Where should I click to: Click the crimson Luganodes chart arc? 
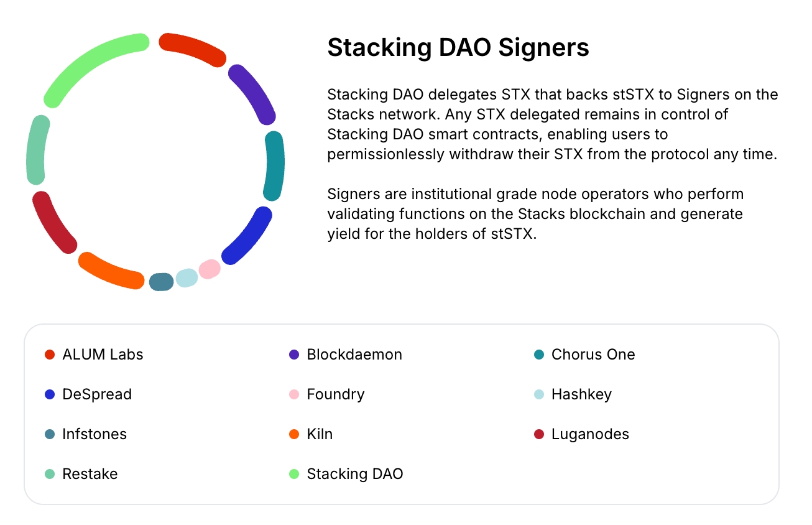point(53,222)
